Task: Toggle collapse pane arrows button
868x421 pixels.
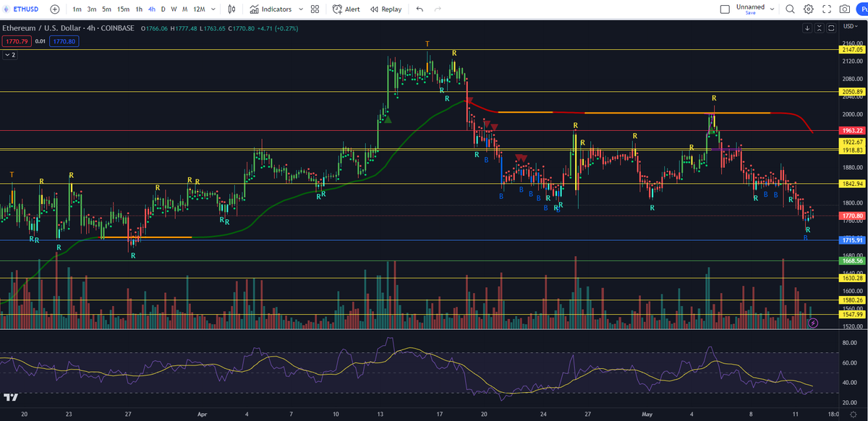Action: [x=820, y=27]
